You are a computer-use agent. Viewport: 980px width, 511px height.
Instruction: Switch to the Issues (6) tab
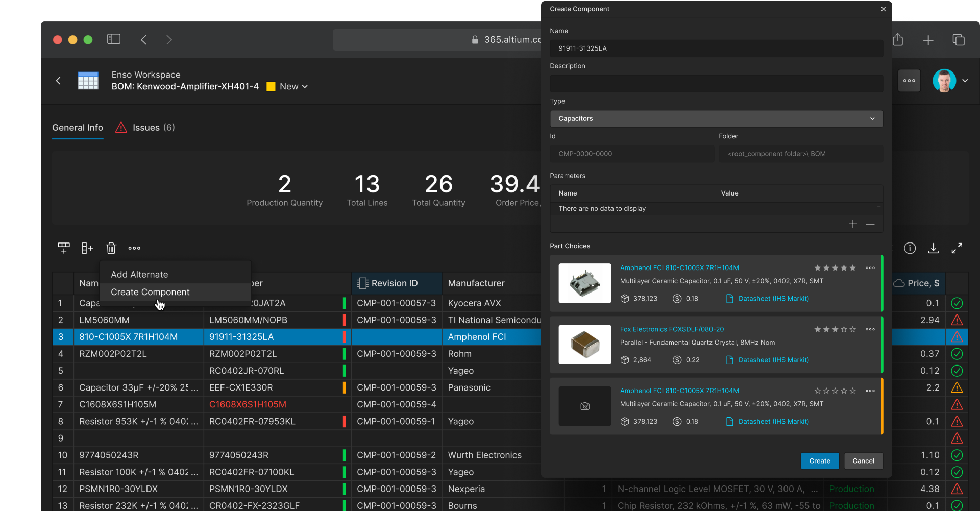[145, 128]
